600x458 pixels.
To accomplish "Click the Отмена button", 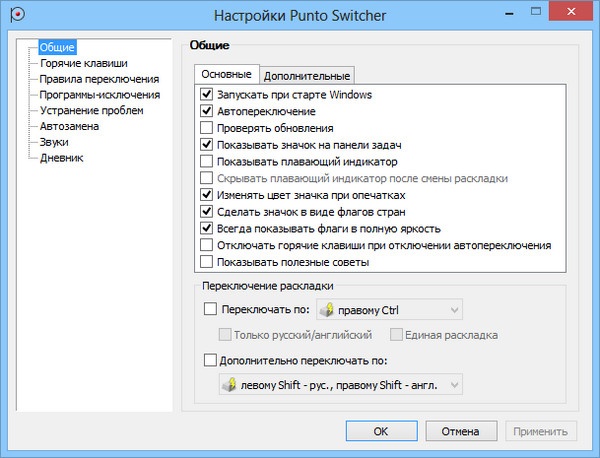I will pos(461,432).
